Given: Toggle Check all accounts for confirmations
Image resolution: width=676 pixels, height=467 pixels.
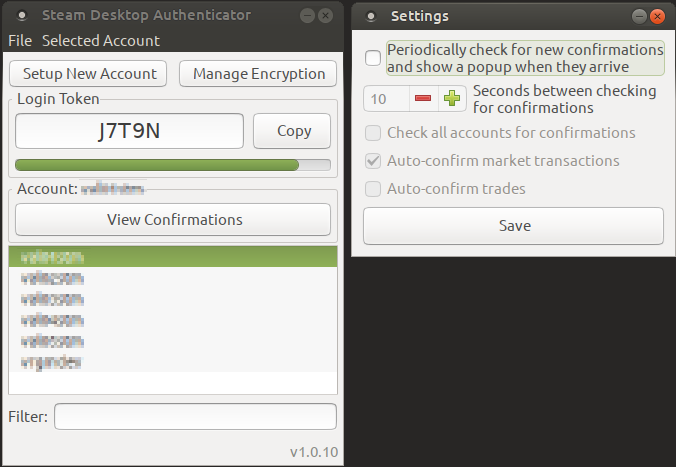Looking at the screenshot, I should [x=373, y=133].
